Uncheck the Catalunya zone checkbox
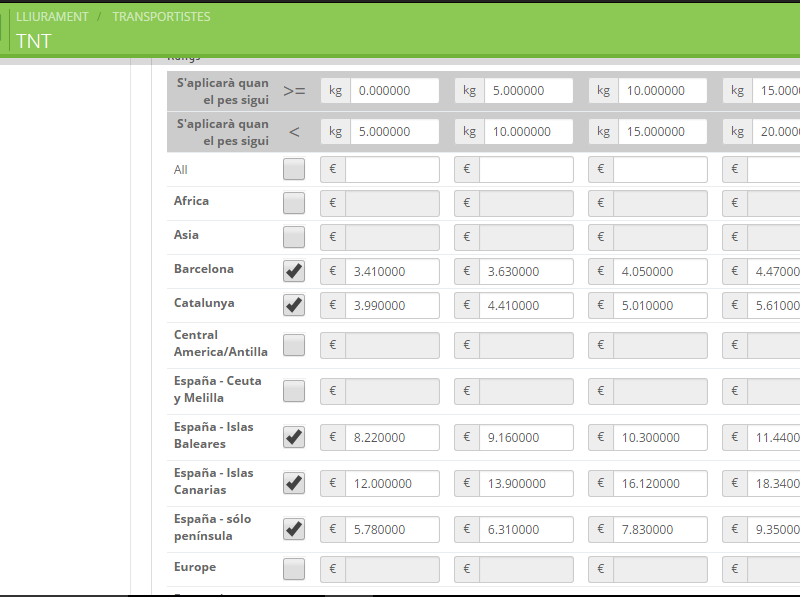This screenshot has height=600, width=800. 294,305
